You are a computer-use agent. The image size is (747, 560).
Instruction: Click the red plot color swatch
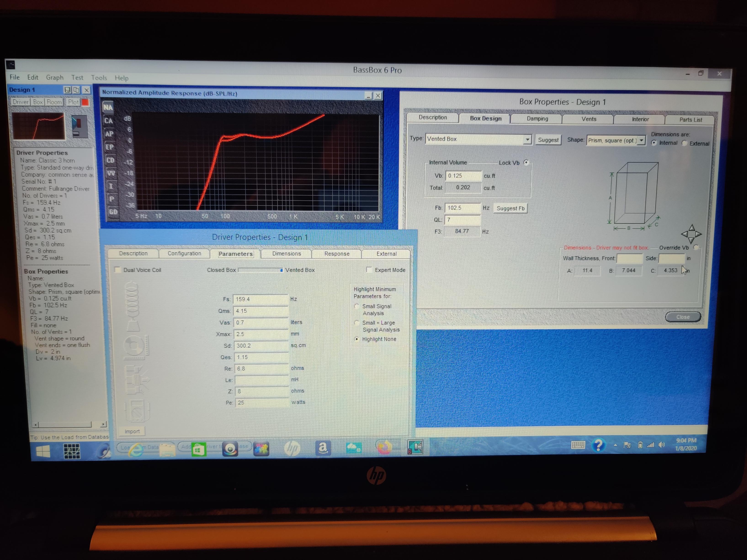tap(85, 102)
